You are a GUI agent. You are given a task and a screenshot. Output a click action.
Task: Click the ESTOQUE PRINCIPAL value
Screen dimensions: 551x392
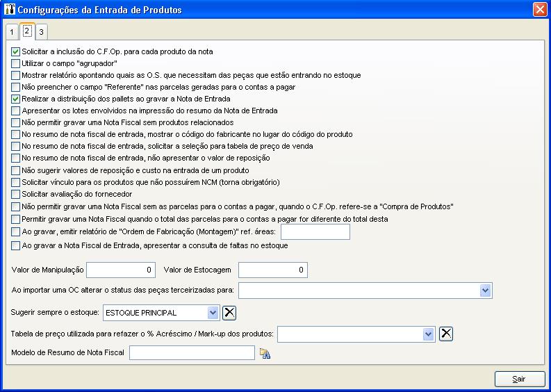(141, 313)
